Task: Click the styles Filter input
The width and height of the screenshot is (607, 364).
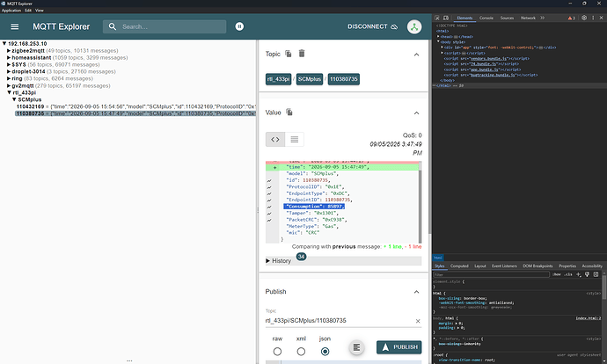Action: tap(491, 274)
